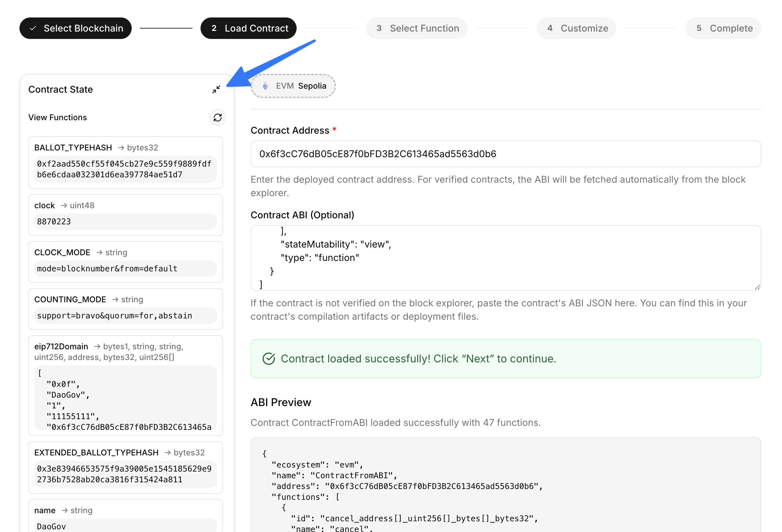Switch to the Customize step
This screenshot has height=532, width=782.
pyautogui.click(x=576, y=28)
